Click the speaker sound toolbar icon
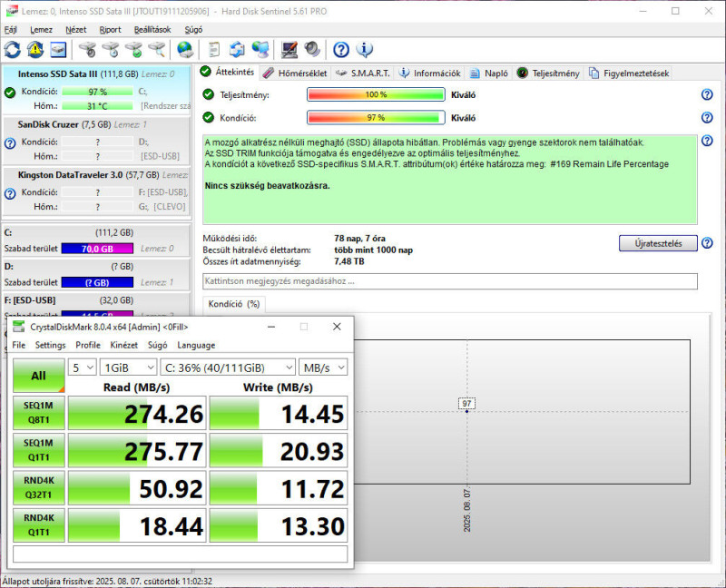The width and height of the screenshot is (726, 588). [312, 49]
